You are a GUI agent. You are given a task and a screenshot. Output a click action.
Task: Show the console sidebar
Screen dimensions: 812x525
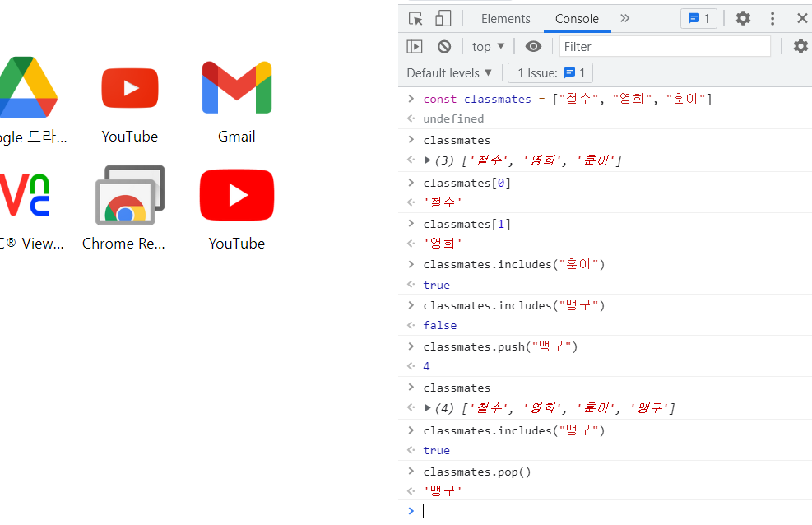pyautogui.click(x=415, y=47)
